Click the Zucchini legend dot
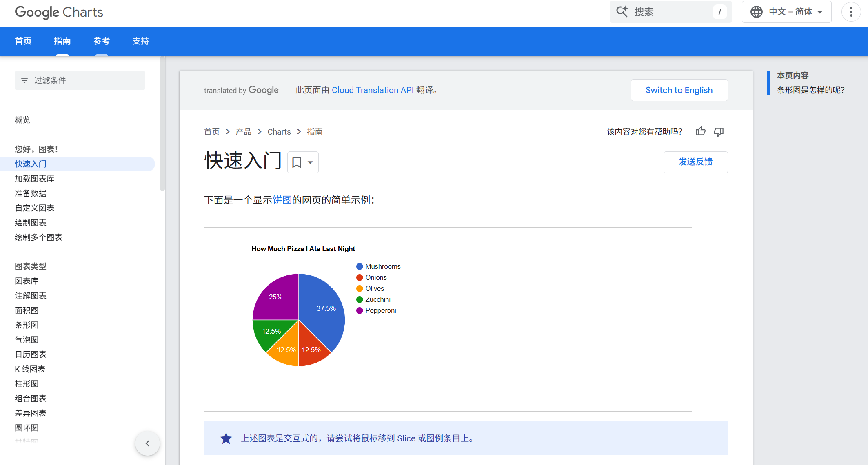 (360, 299)
